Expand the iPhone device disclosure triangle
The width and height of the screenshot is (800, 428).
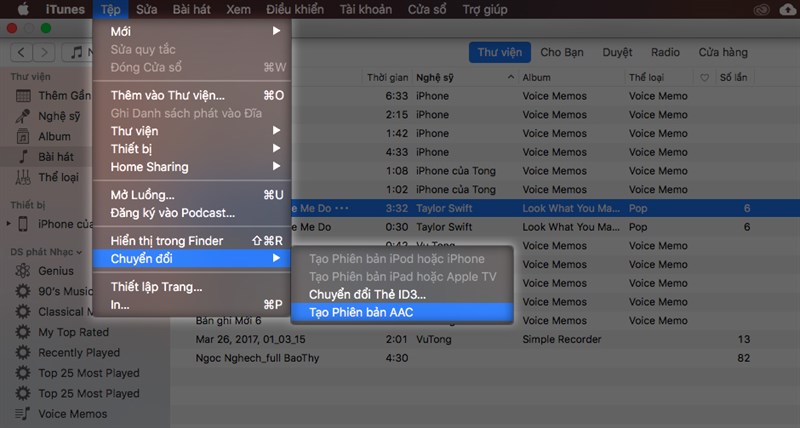click(8, 223)
